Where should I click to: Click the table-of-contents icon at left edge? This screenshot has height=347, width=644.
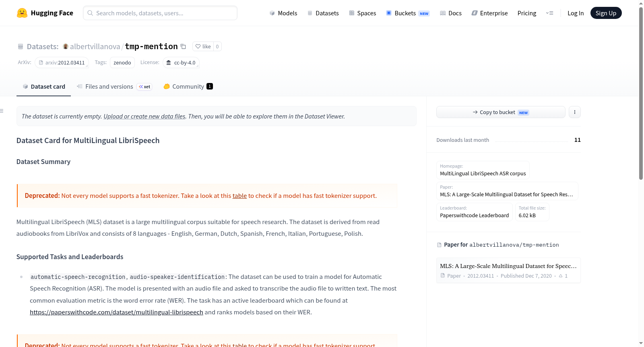click(x=2, y=111)
